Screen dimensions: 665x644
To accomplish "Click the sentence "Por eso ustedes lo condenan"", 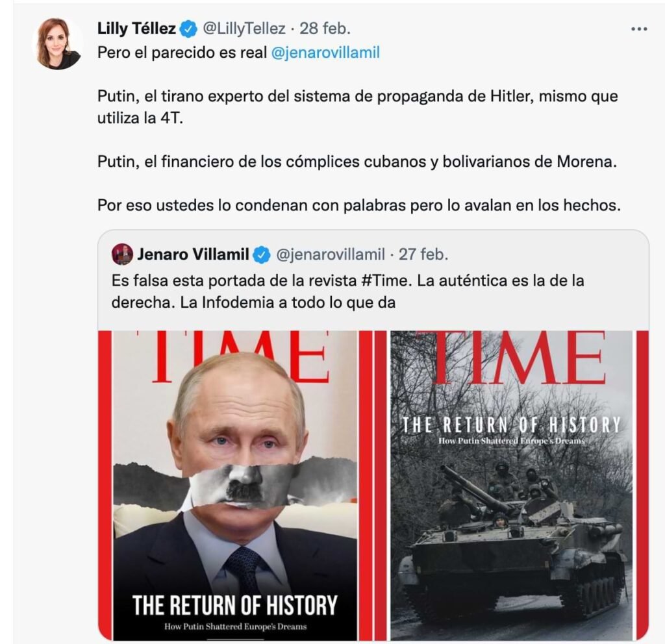I will [x=359, y=205].
